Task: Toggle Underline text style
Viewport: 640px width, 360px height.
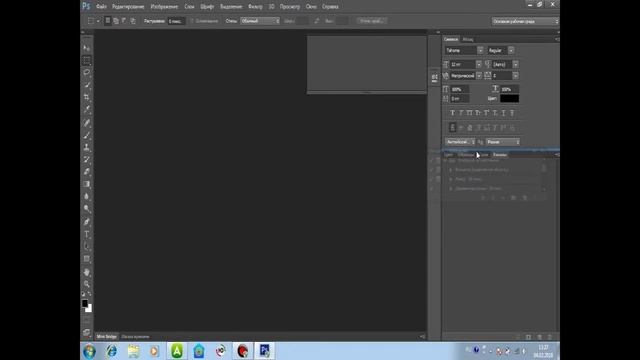Action: (x=504, y=113)
